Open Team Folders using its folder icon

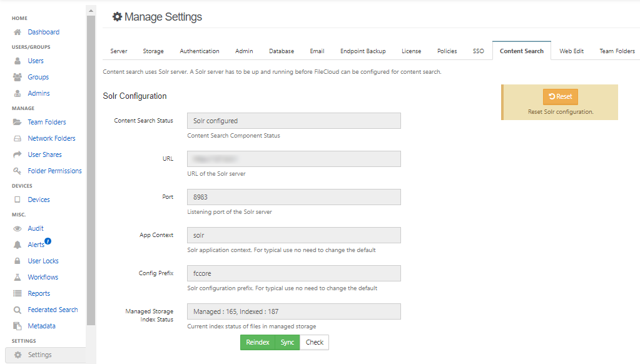pyautogui.click(x=17, y=122)
